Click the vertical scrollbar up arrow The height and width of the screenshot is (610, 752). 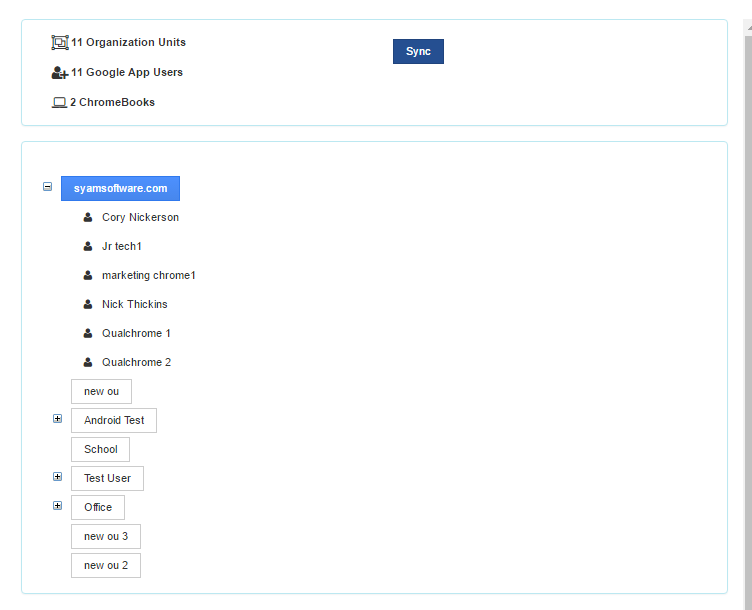click(747, 30)
